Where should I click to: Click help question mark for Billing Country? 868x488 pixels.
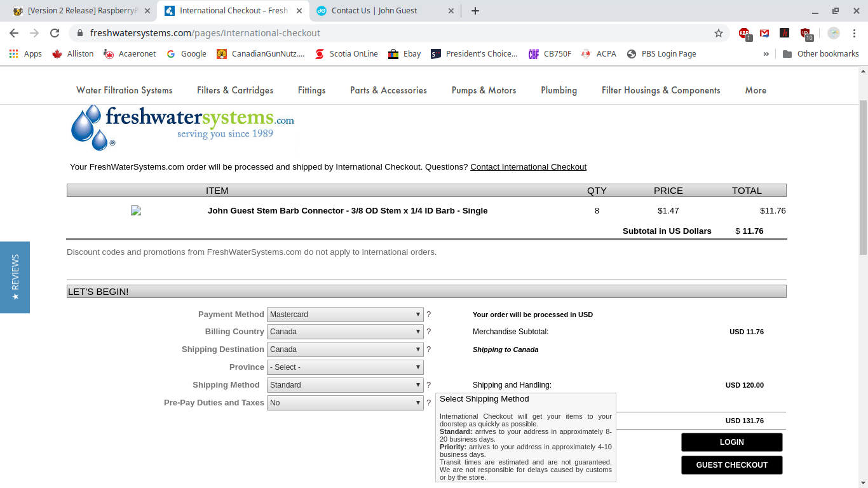[x=428, y=332]
